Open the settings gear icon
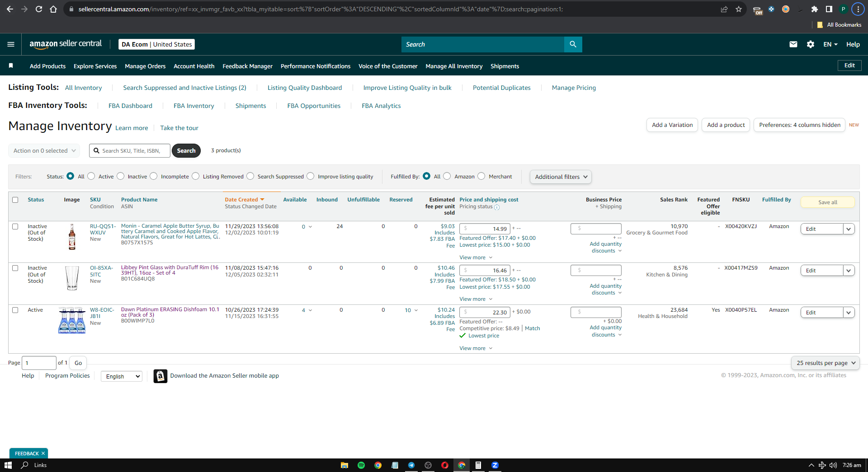This screenshot has width=868, height=472. [811, 44]
